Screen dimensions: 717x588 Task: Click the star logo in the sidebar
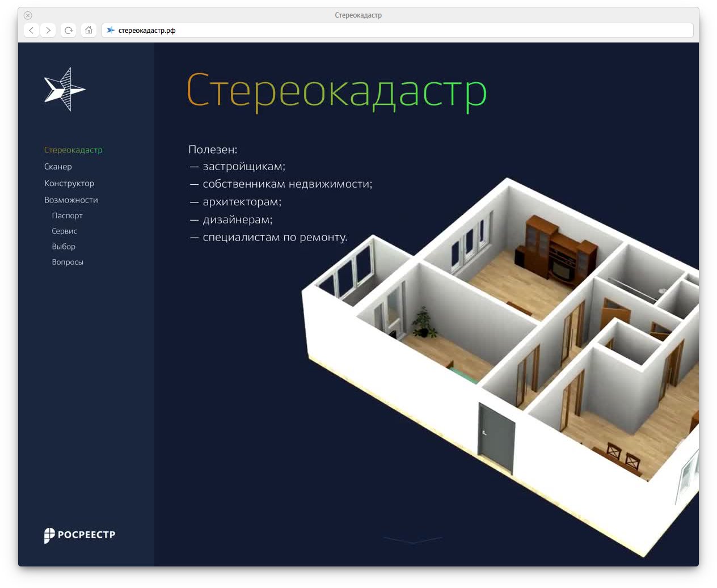[x=64, y=90]
